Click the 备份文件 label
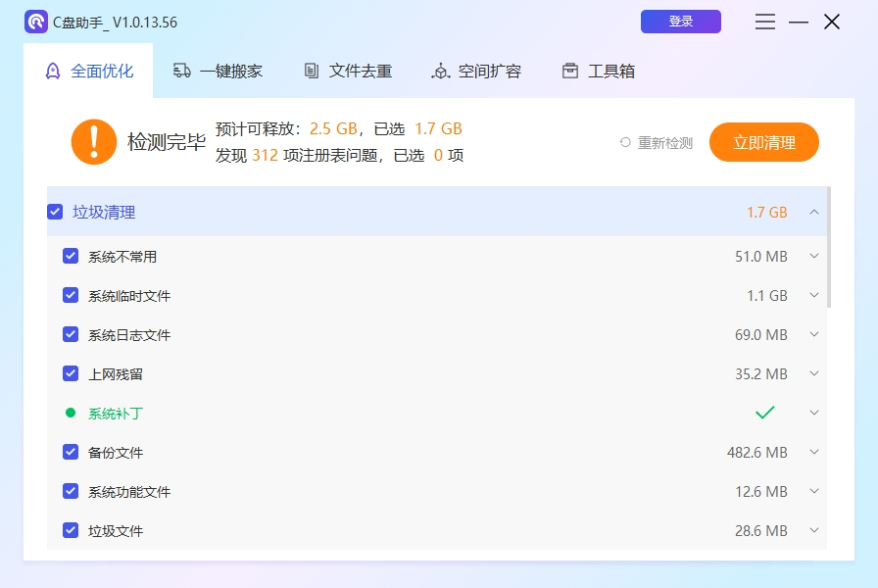Image resolution: width=878 pixels, height=588 pixels. [116, 453]
